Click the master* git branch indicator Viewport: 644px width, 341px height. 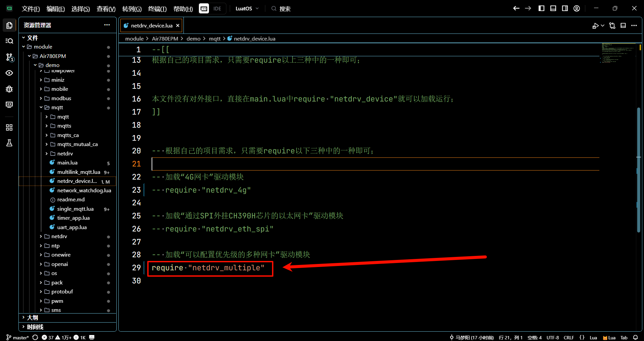(x=17, y=337)
